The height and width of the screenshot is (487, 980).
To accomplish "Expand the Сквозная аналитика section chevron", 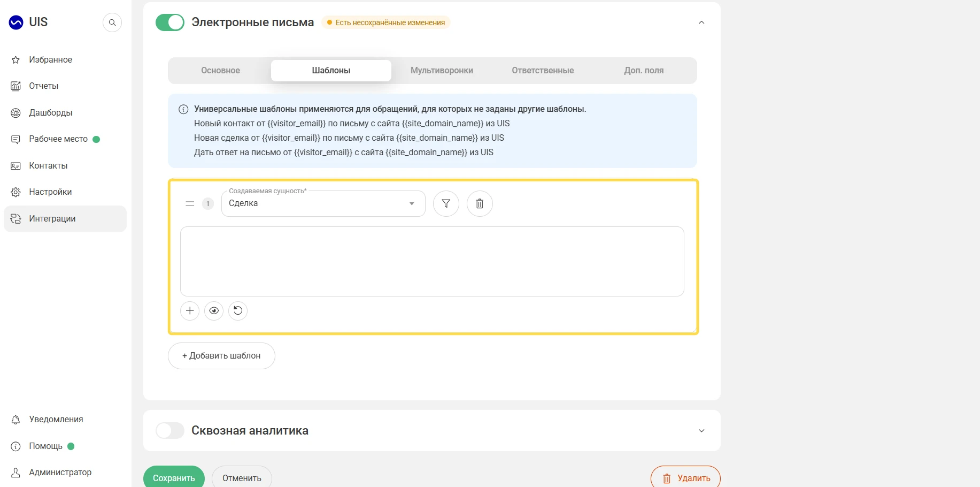I will pos(701,431).
